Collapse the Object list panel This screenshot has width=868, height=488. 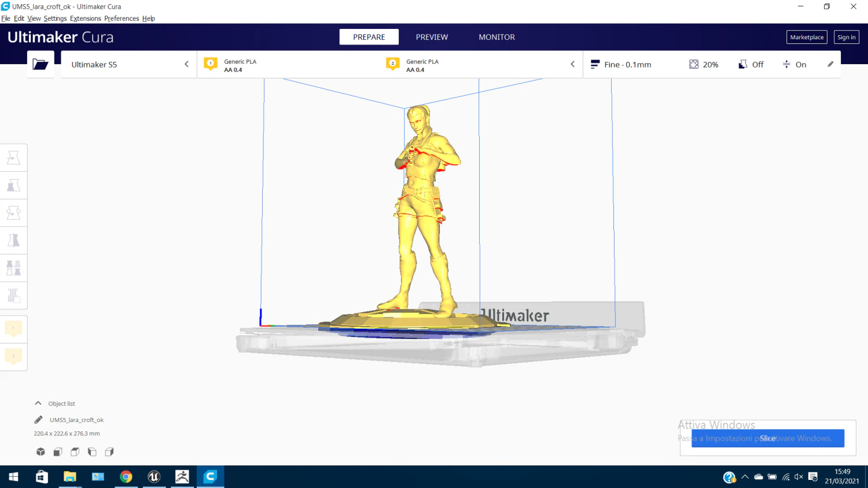[38, 403]
